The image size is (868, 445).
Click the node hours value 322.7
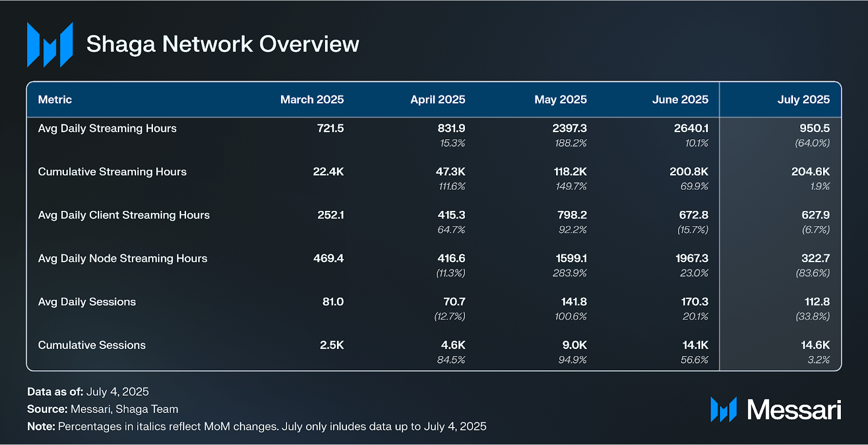point(816,259)
